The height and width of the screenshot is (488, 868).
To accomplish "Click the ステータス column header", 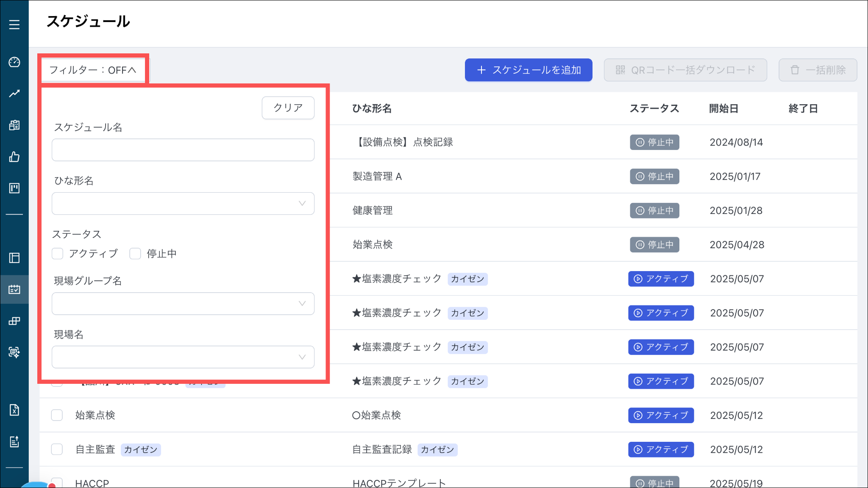I will [x=654, y=109].
